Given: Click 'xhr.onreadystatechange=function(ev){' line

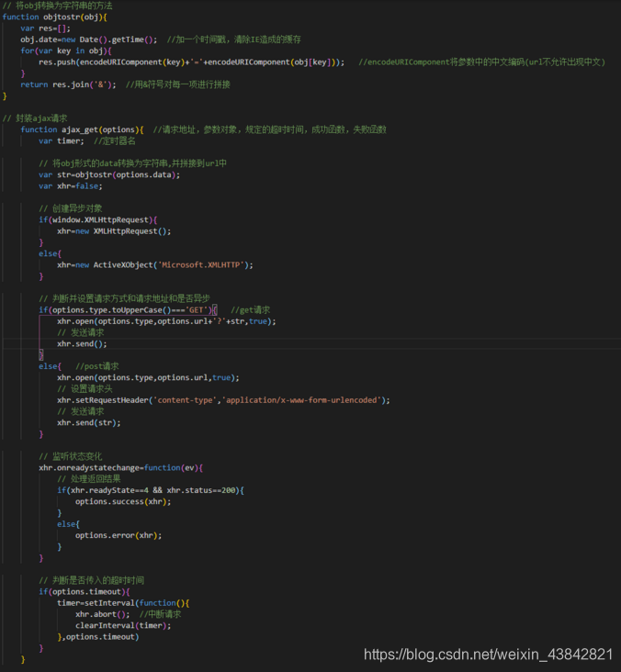Looking at the screenshot, I should click(x=121, y=467).
